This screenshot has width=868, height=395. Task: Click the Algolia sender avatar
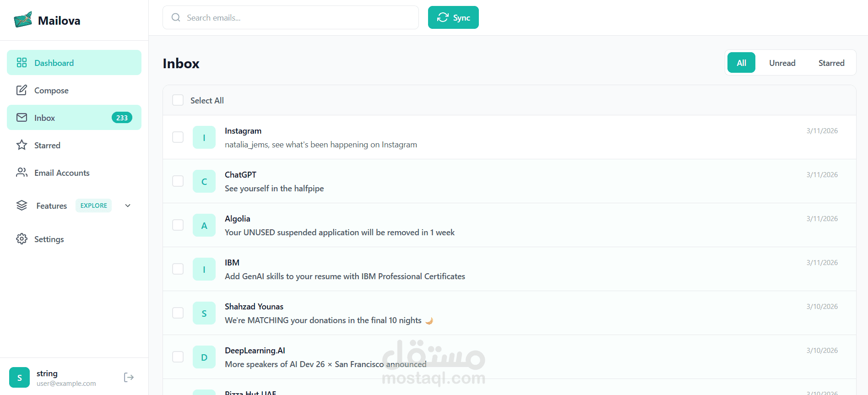click(204, 225)
